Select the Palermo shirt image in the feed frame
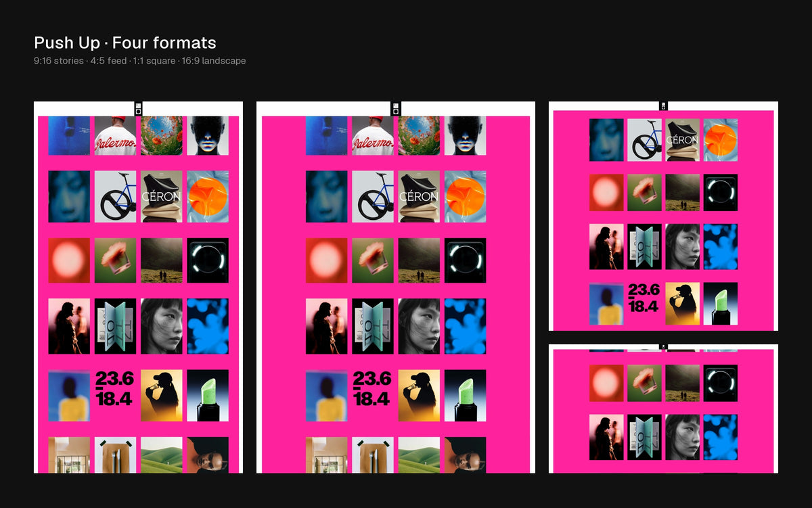Viewport: 812px width, 508px height. point(373,135)
